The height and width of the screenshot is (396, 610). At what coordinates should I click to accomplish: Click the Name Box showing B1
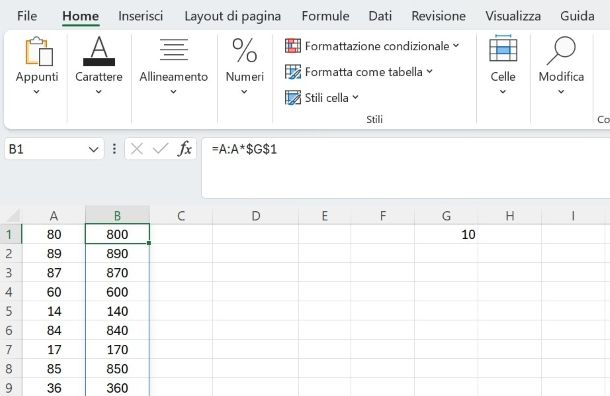coord(54,149)
